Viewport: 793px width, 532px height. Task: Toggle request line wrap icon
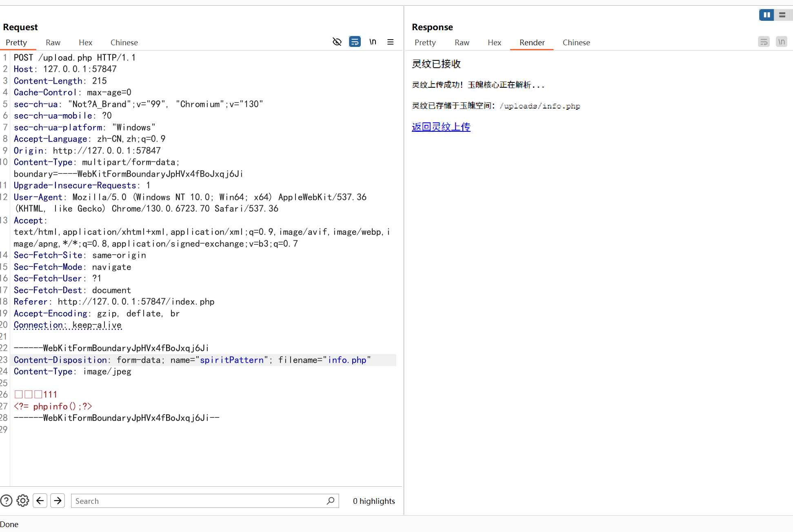[355, 42]
